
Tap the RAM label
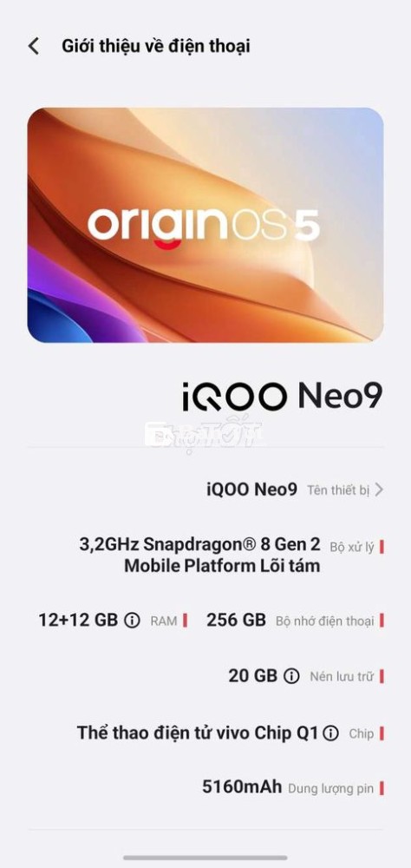pyautogui.click(x=164, y=621)
